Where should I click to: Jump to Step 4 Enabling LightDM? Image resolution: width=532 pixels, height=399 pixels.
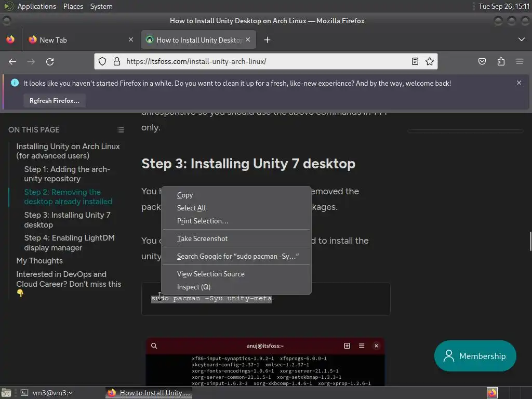click(x=69, y=243)
